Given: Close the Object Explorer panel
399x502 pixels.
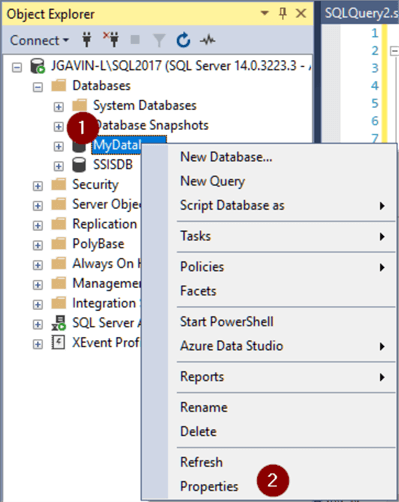Looking at the screenshot, I should coord(301,13).
